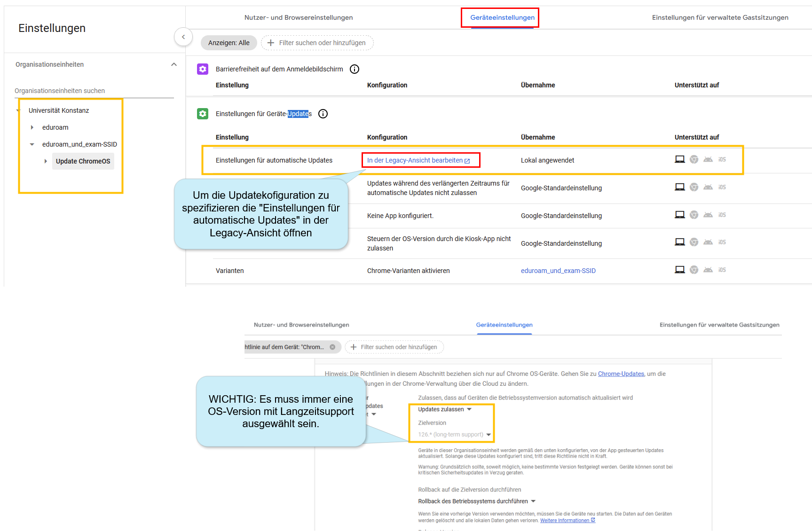Image resolution: width=812 pixels, height=531 pixels.
Task: Click the eduroam_und_exam-SSID inheritance link
Action: 558,271
